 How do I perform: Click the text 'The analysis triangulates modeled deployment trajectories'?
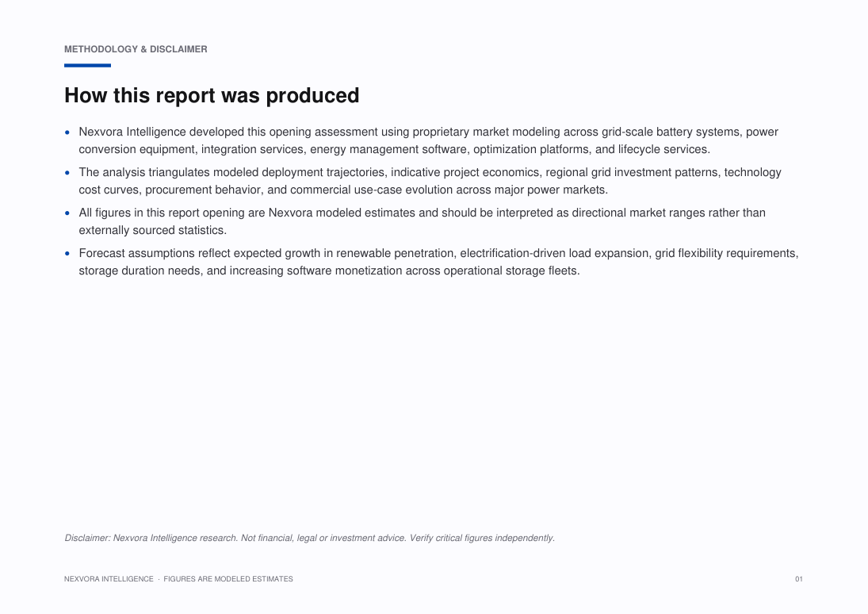pyautogui.click(x=232, y=172)
